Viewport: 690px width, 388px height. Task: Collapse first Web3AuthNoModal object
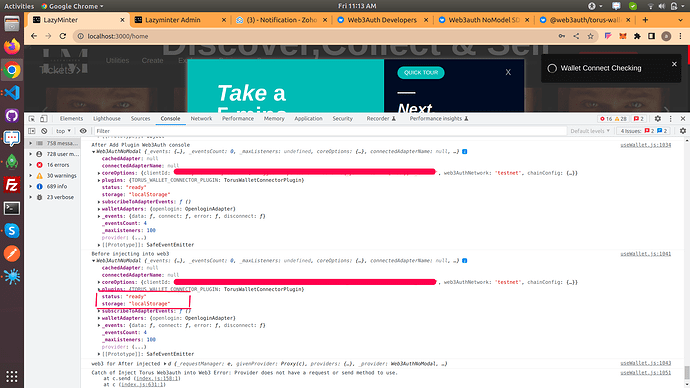pos(93,152)
